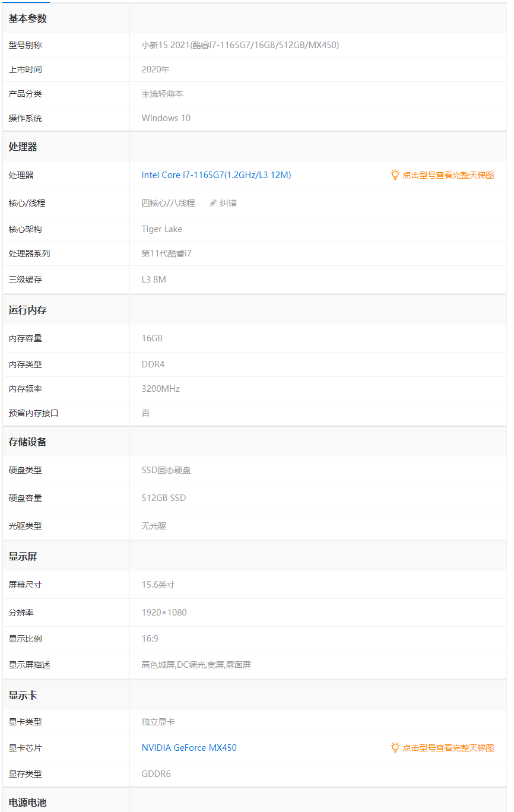
Task: Click the 基本参数 section header
Action: click(27, 18)
